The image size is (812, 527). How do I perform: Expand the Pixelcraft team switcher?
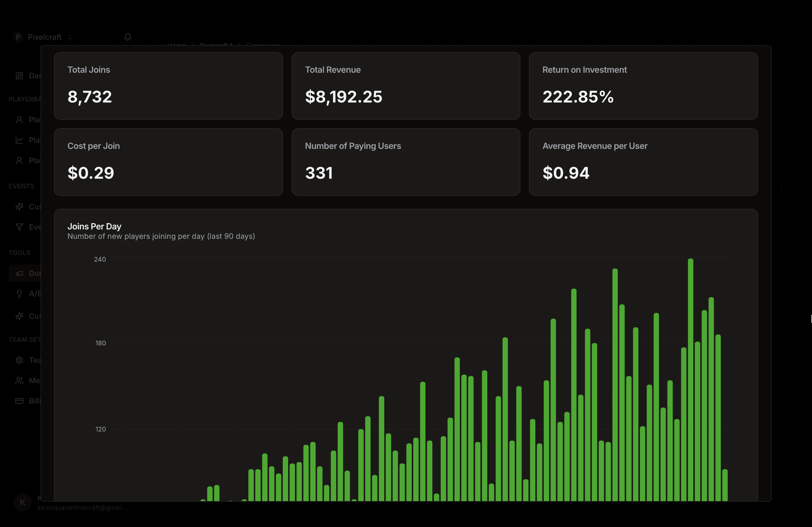click(x=44, y=37)
